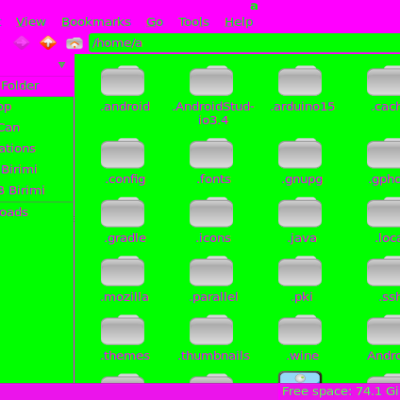Image resolution: width=400 pixels, height=400 pixels.
Task: Open the .java folder
Action: (300, 212)
